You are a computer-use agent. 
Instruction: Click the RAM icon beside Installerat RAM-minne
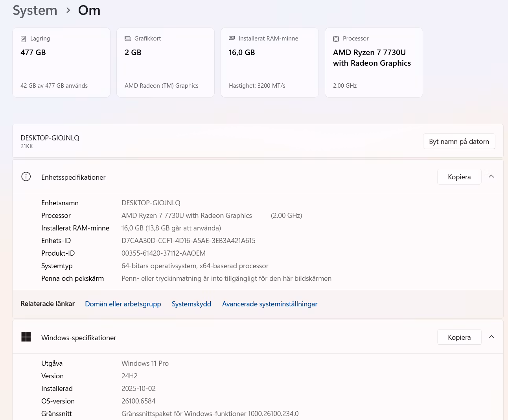(232, 38)
